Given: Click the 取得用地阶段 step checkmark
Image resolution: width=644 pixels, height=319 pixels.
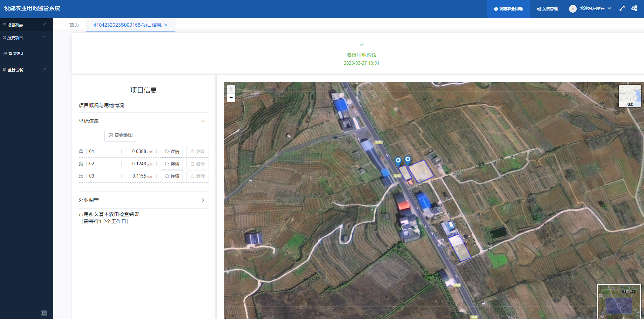Looking at the screenshot, I should [362, 44].
